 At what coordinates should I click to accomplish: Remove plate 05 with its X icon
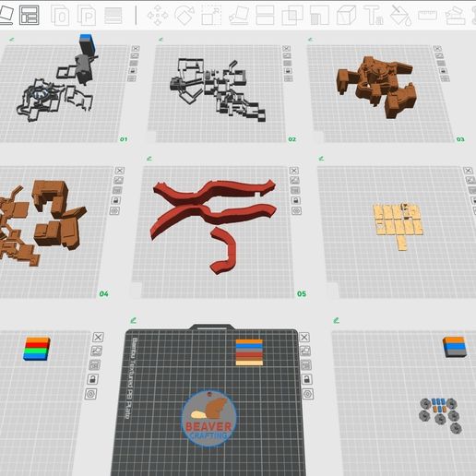(294, 171)
